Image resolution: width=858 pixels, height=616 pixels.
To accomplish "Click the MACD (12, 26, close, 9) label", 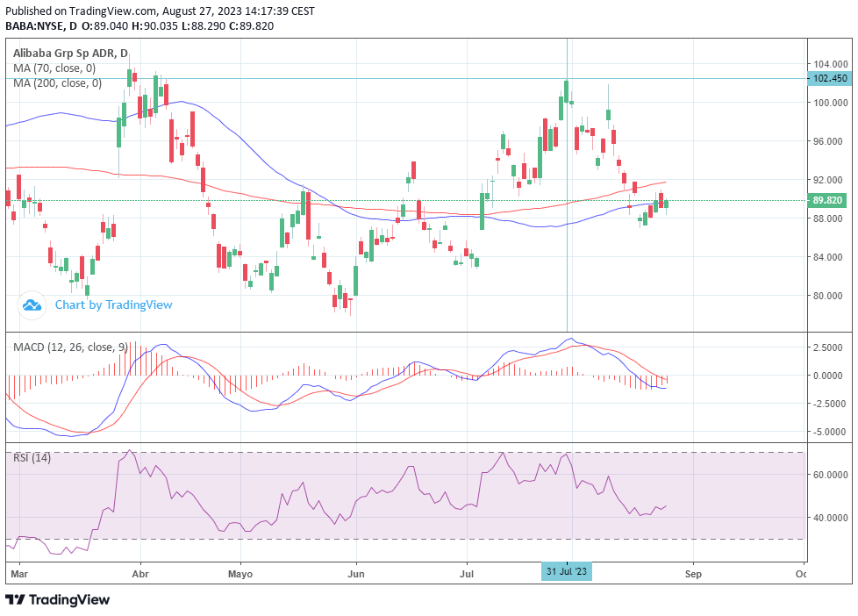I will pos(70,347).
